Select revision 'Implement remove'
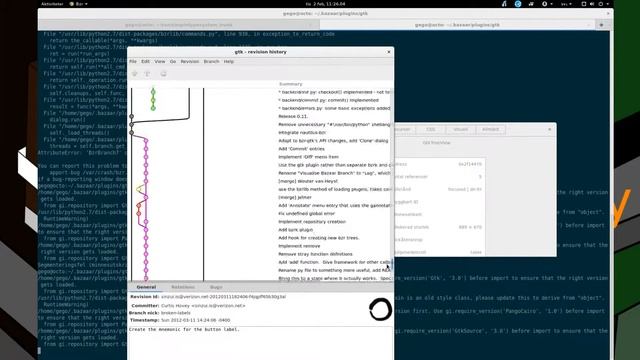The height and width of the screenshot is (360, 640). pos(299,246)
